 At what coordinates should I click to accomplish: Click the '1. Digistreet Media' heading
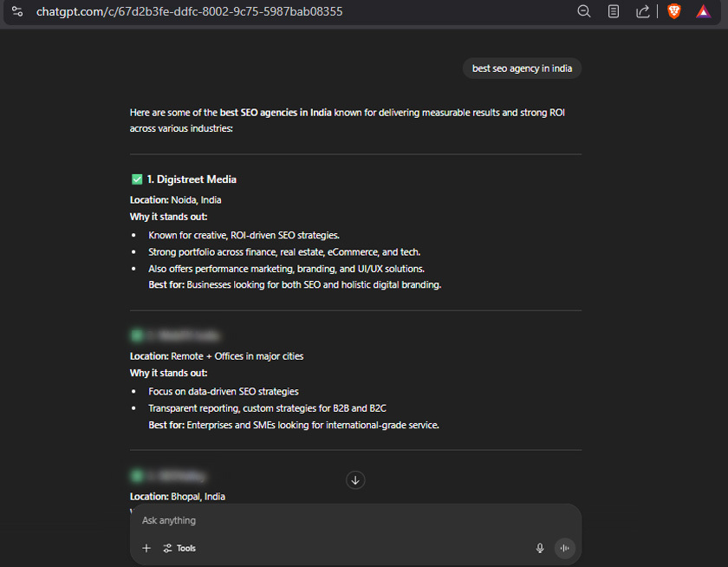pyautogui.click(x=192, y=179)
